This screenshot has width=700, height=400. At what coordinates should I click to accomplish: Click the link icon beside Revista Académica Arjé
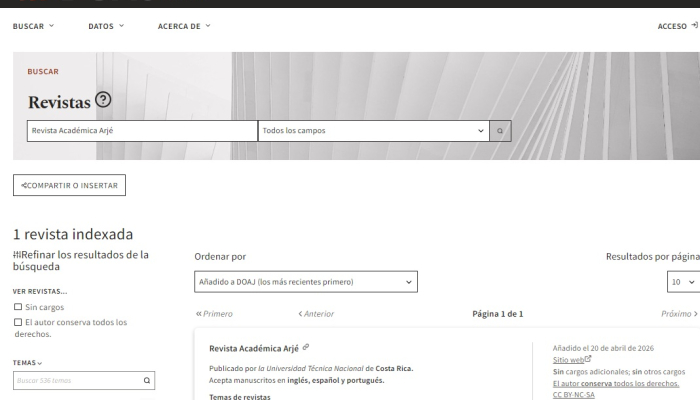306,348
